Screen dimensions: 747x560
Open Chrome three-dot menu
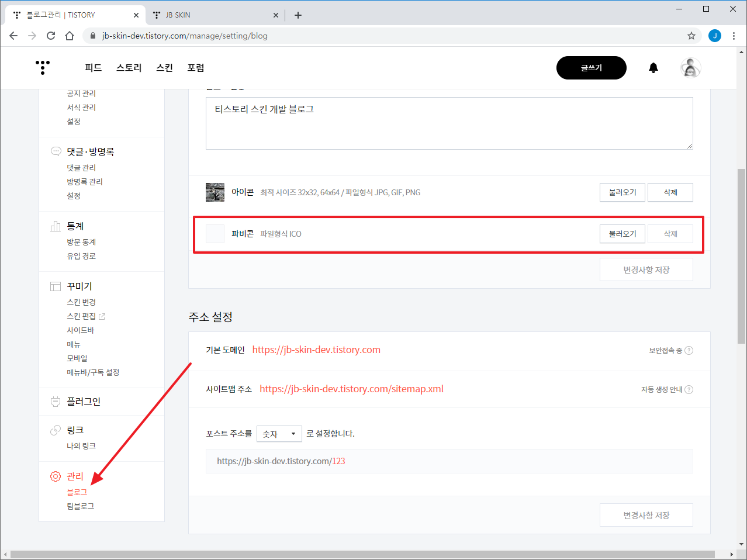click(x=734, y=36)
